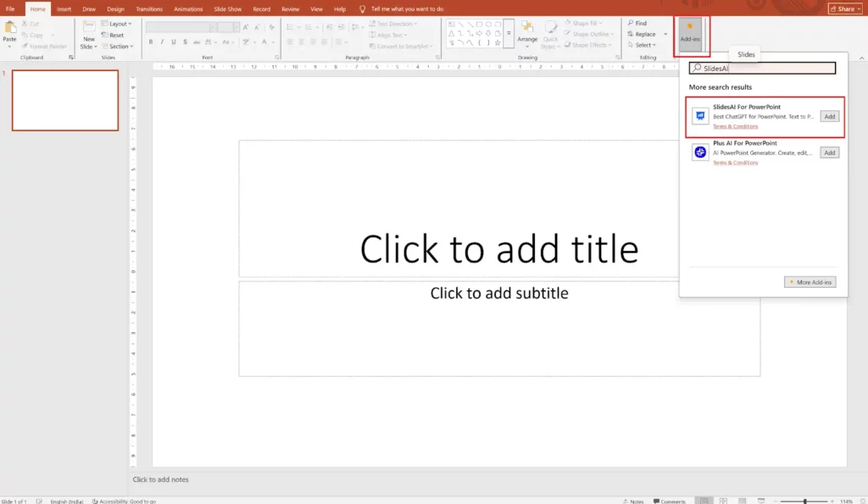Image resolution: width=868 pixels, height=504 pixels.
Task: Open the Transitions ribbon tab
Action: (149, 8)
